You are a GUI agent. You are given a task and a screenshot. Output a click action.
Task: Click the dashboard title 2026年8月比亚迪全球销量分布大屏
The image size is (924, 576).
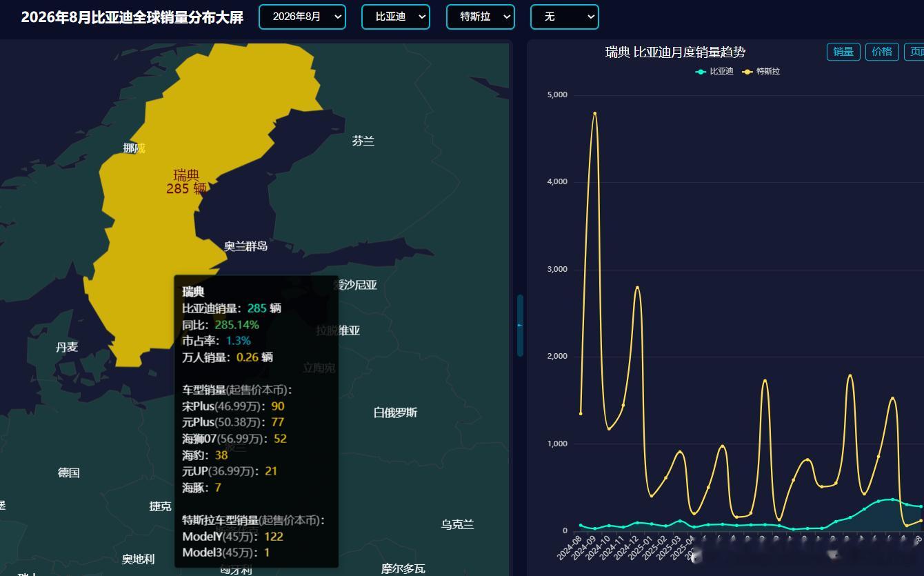[132, 17]
